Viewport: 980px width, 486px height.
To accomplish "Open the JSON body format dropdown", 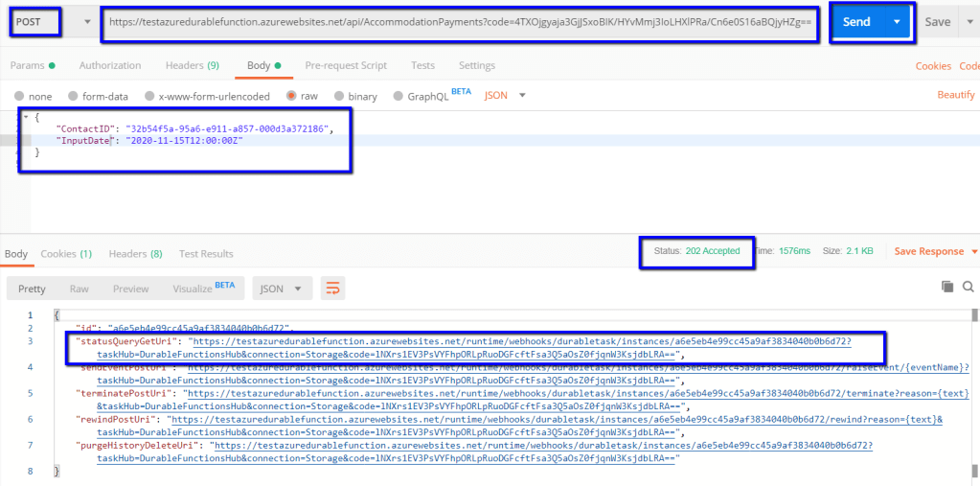I will pos(508,96).
